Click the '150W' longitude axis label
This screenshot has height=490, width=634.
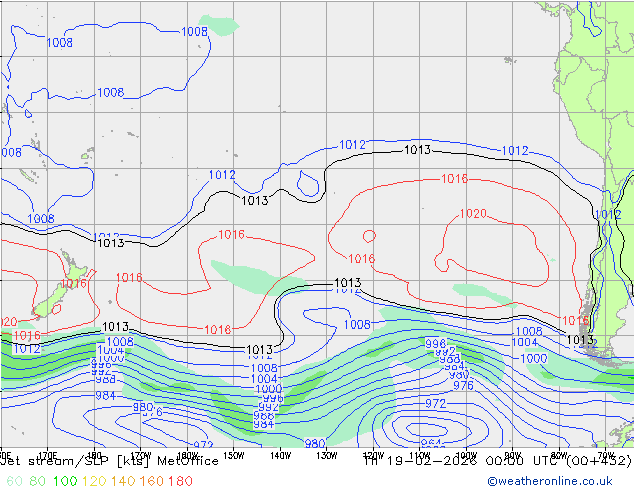click(x=234, y=456)
